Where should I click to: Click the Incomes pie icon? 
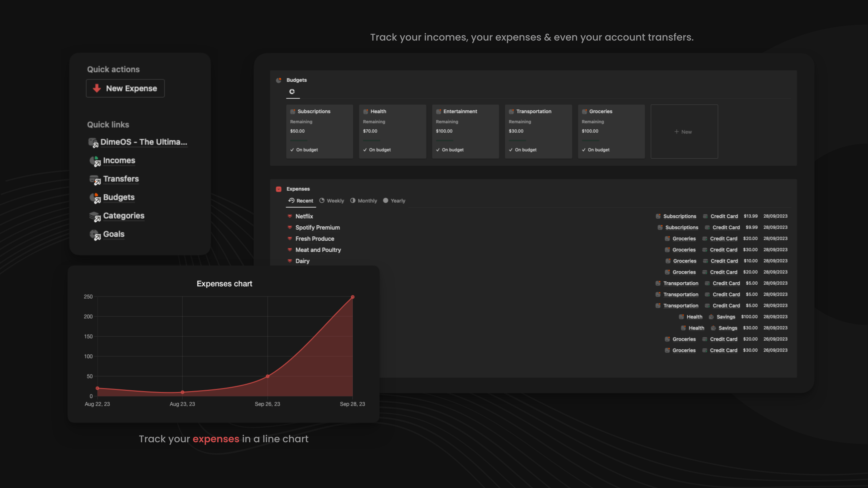(95, 161)
